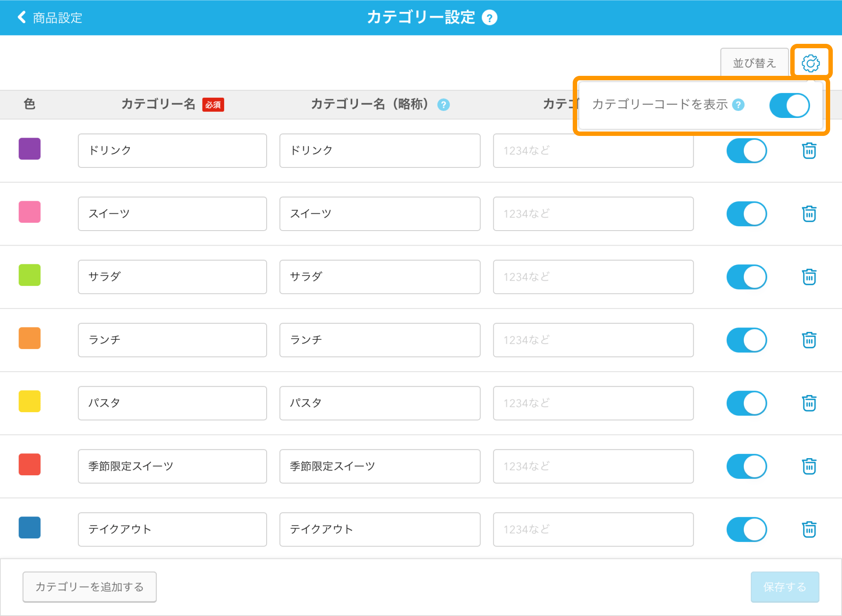
Task: Edit the サラダ abbreviation field
Action: coord(380,277)
